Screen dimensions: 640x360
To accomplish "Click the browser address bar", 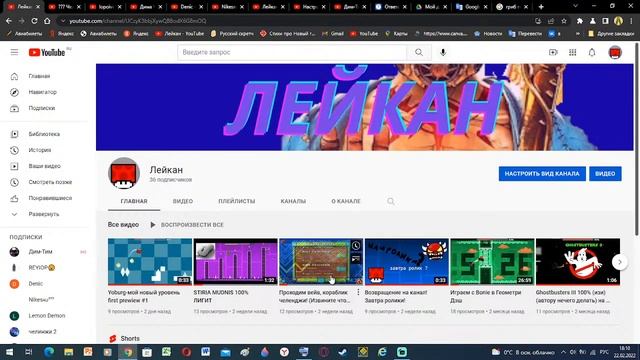I will (294, 21).
